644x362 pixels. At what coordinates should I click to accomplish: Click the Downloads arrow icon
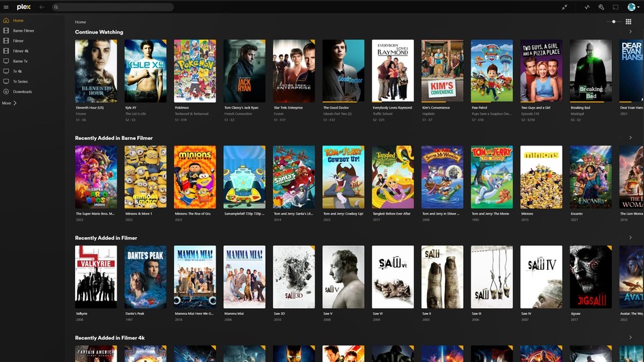pyautogui.click(x=5, y=92)
